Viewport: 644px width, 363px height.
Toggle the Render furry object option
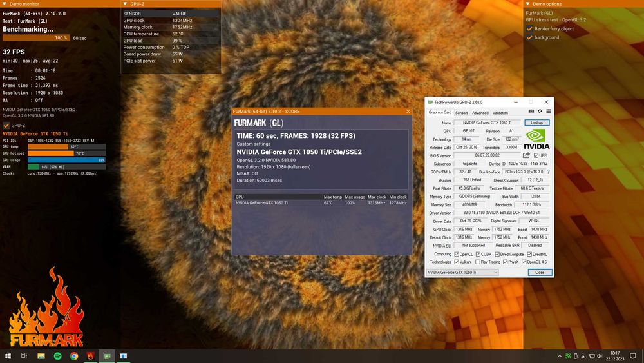click(529, 29)
